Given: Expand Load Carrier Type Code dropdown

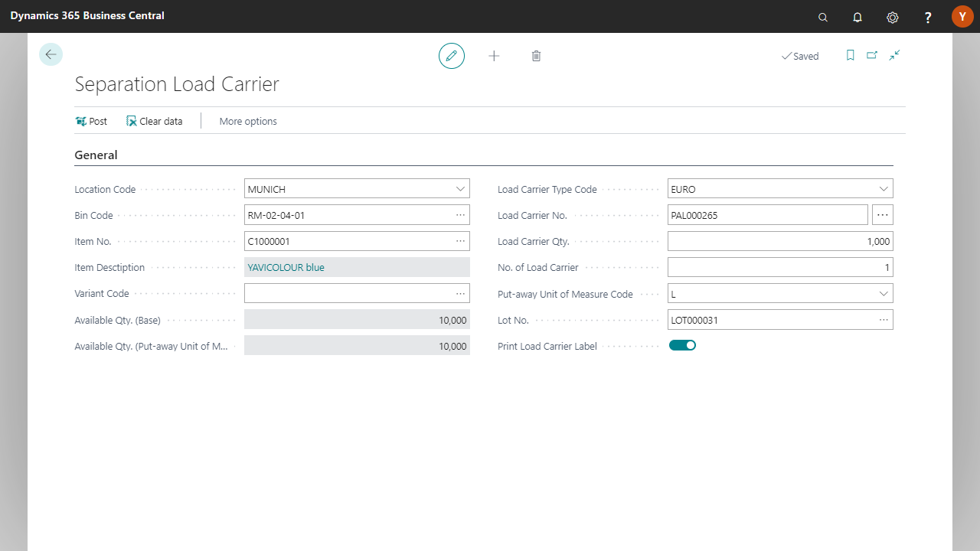Looking at the screenshot, I should [x=884, y=188].
